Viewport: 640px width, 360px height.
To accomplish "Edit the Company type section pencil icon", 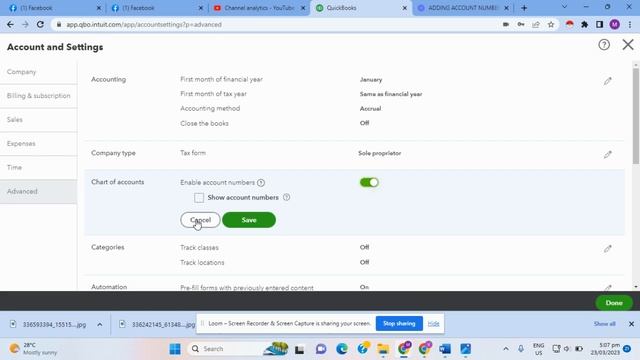I will 607,154.
